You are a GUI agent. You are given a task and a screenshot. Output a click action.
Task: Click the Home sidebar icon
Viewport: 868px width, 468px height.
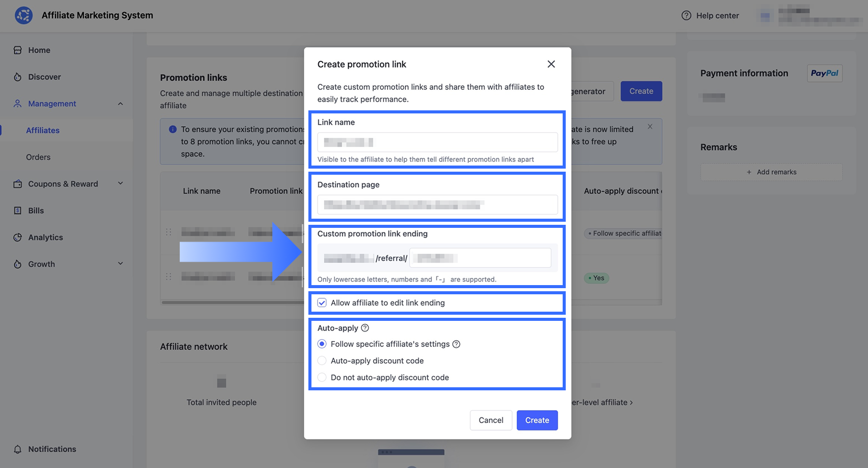(17, 50)
